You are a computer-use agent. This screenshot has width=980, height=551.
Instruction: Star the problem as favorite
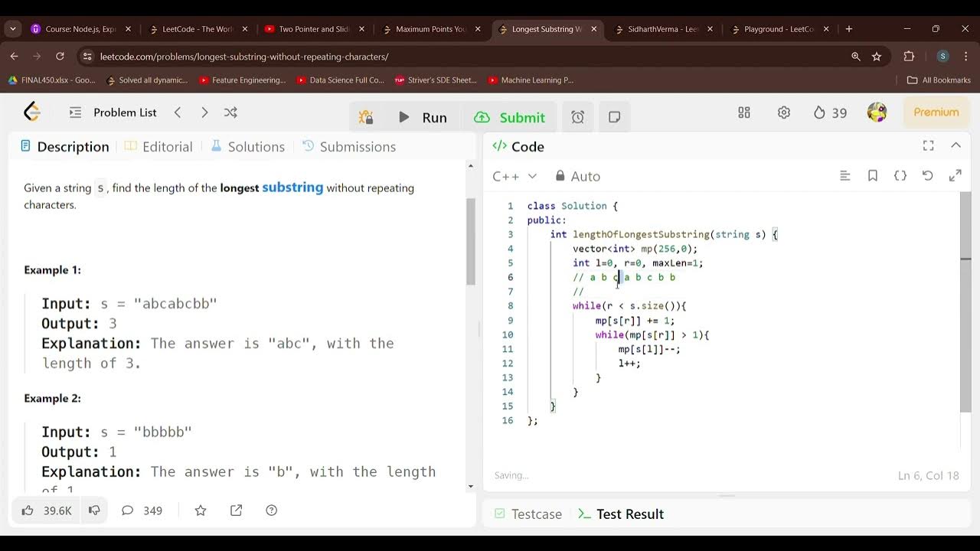pyautogui.click(x=201, y=510)
